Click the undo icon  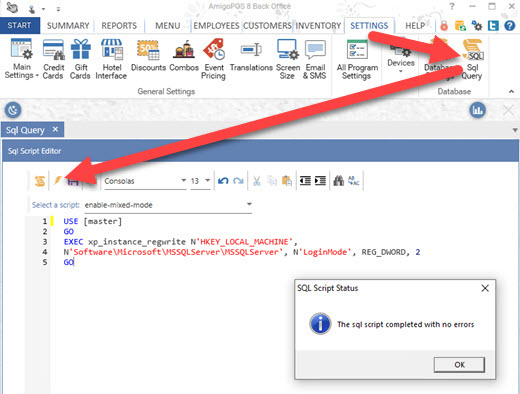point(223,181)
